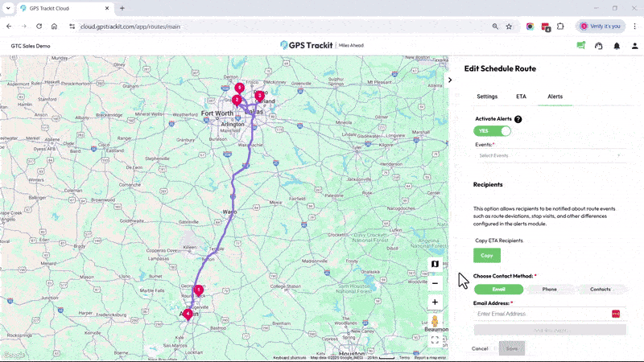
Task: Switch to the ETA tab
Action: [521, 97]
